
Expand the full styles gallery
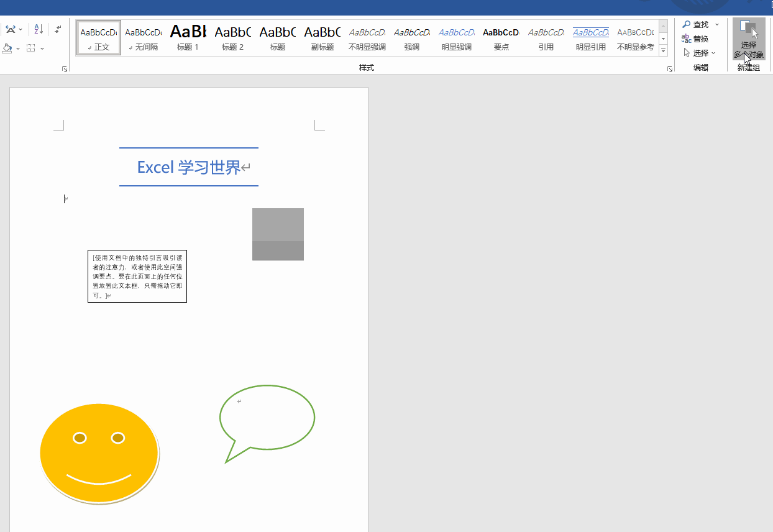pos(663,50)
